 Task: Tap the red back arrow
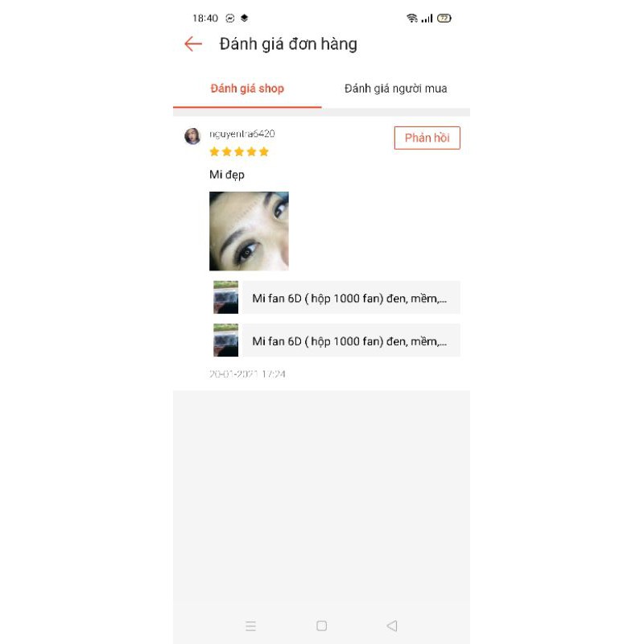(x=193, y=44)
